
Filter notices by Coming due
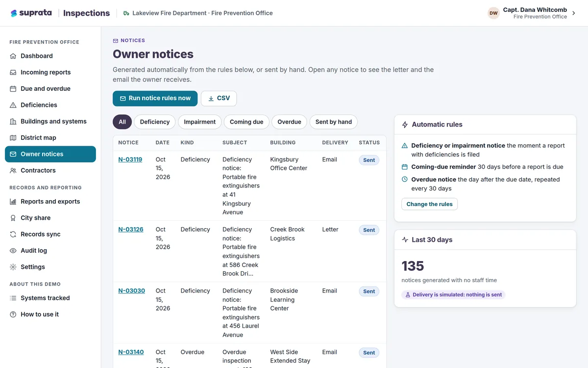click(246, 122)
